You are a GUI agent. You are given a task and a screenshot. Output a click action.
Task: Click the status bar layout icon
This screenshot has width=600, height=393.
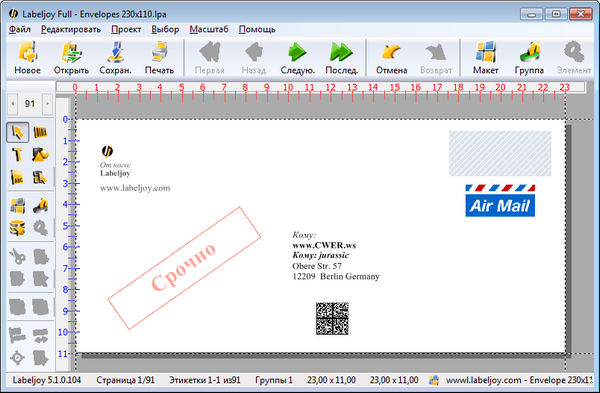coord(434,380)
